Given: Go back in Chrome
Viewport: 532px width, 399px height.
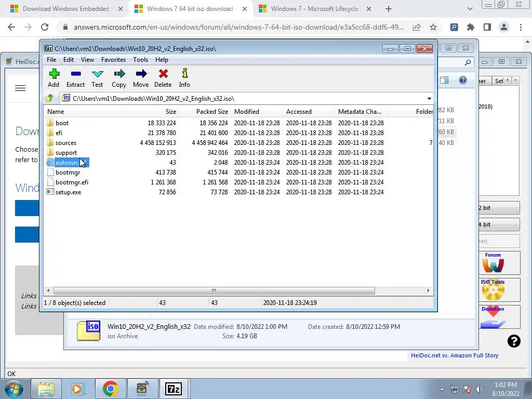Looking at the screenshot, I should pyautogui.click(x=11, y=27).
